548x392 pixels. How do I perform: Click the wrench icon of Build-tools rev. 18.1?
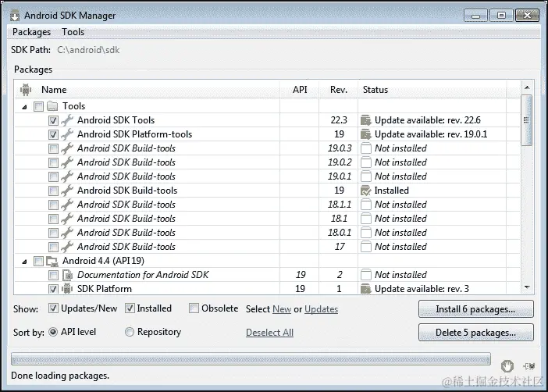(x=67, y=219)
